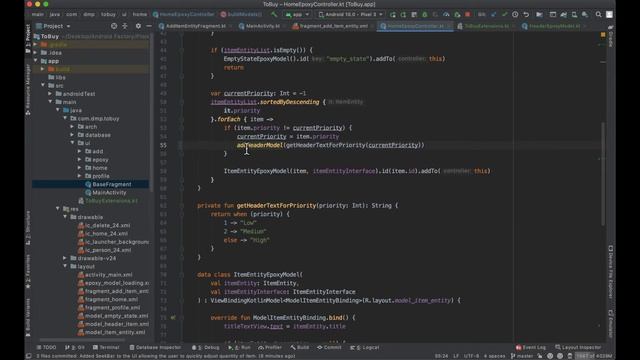Screen dimensions: 640x360
Task: Open Run tool window
Action: (x=240, y=347)
